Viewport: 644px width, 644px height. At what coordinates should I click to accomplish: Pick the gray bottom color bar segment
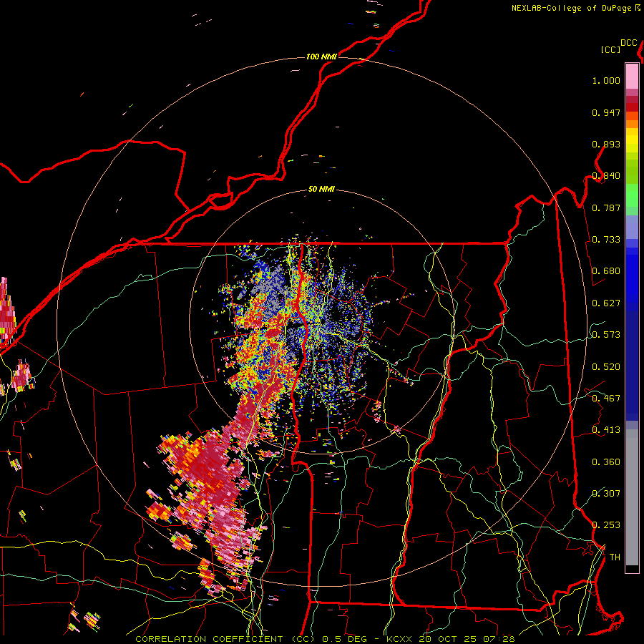(632, 497)
